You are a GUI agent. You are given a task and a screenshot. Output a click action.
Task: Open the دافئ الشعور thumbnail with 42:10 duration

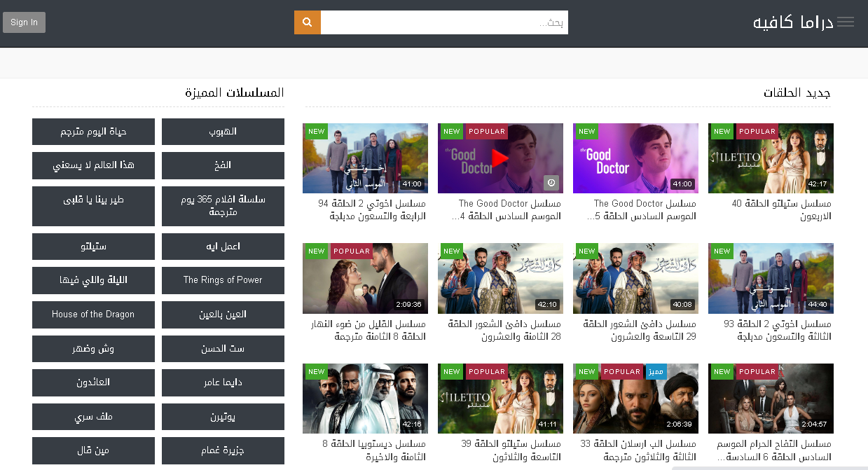[x=500, y=278]
